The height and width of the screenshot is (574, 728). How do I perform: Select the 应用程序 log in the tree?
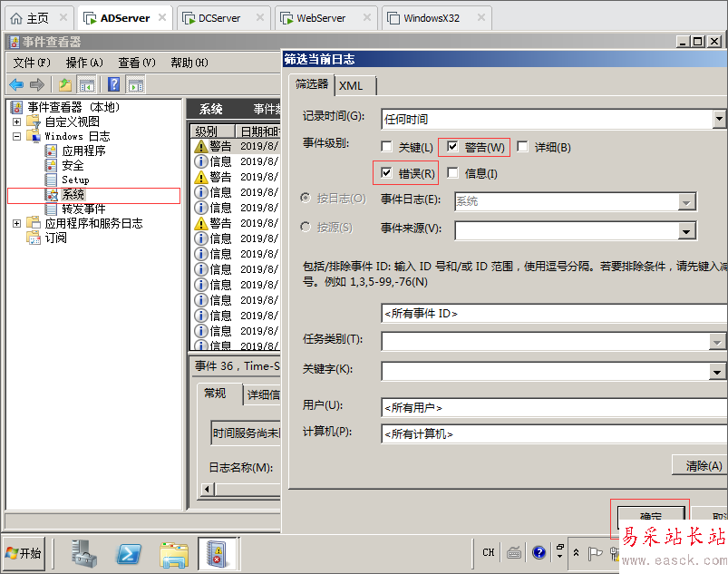tap(83, 151)
